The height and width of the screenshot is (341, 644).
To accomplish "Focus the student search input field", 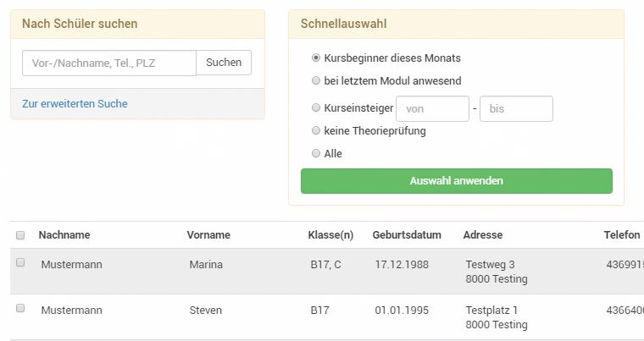I will 109,63.
